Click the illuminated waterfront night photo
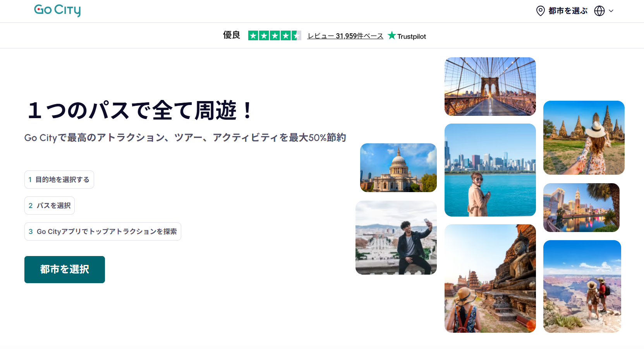Screen dimensions: 644x349 (x=581, y=208)
